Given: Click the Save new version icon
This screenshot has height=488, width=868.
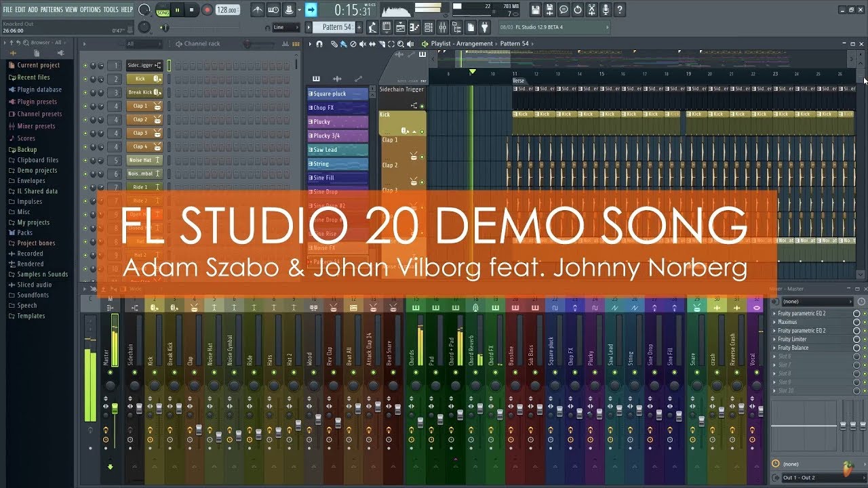Looking at the screenshot, I should [550, 10].
